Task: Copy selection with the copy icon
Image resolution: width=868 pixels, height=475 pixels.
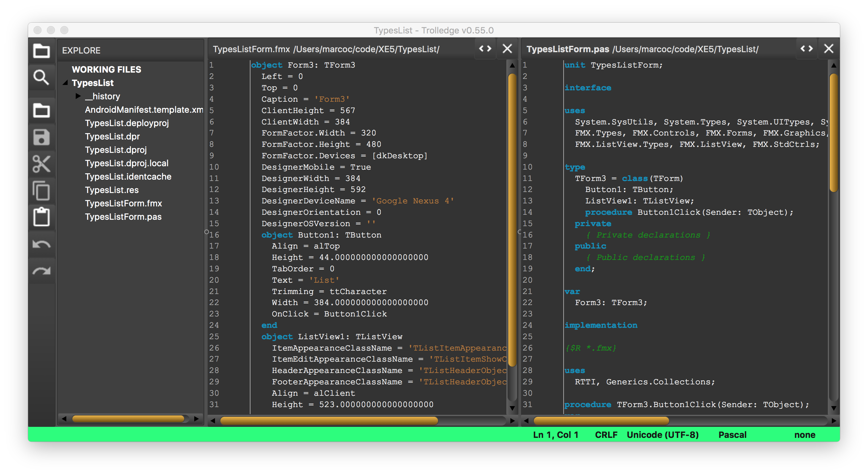Action: click(42, 191)
